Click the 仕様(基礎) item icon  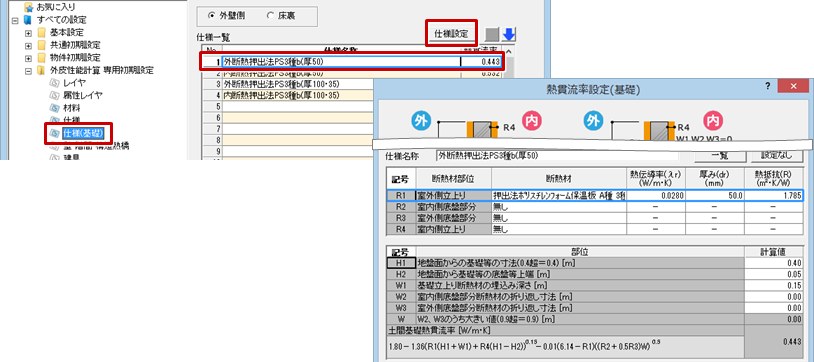pos(55,133)
